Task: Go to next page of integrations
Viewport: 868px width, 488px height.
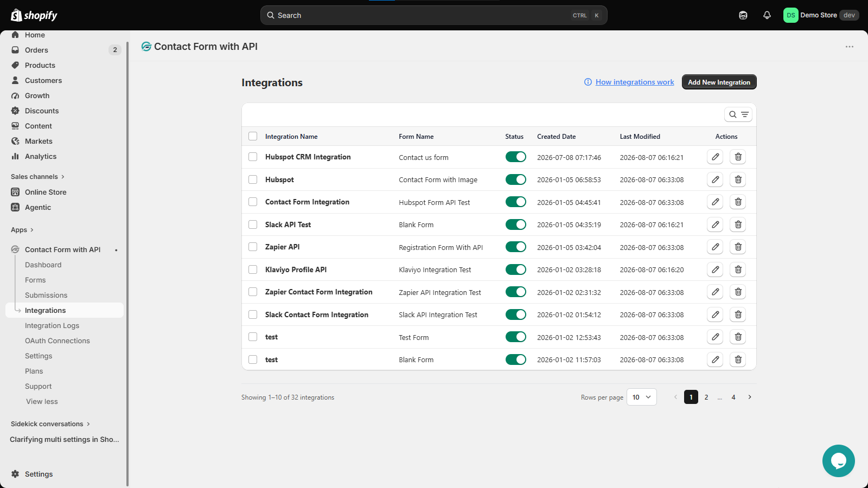Action: (750, 397)
